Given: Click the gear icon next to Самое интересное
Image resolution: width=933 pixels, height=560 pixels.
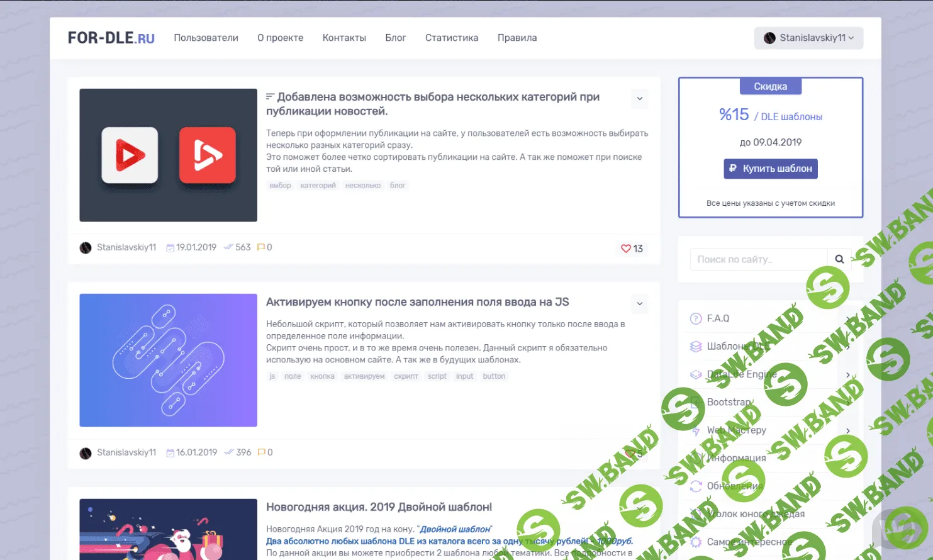Looking at the screenshot, I should 696,541.
